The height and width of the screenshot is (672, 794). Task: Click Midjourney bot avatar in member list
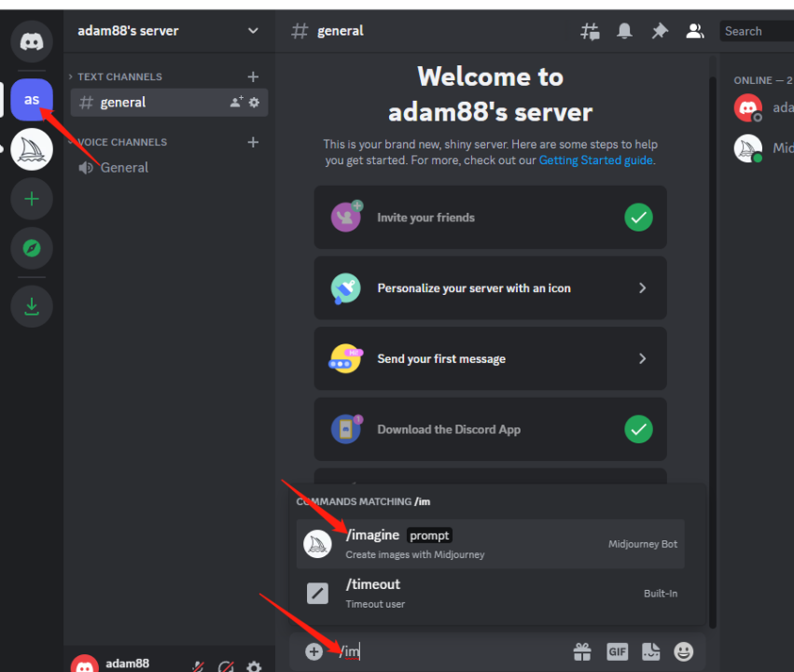tap(748, 147)
